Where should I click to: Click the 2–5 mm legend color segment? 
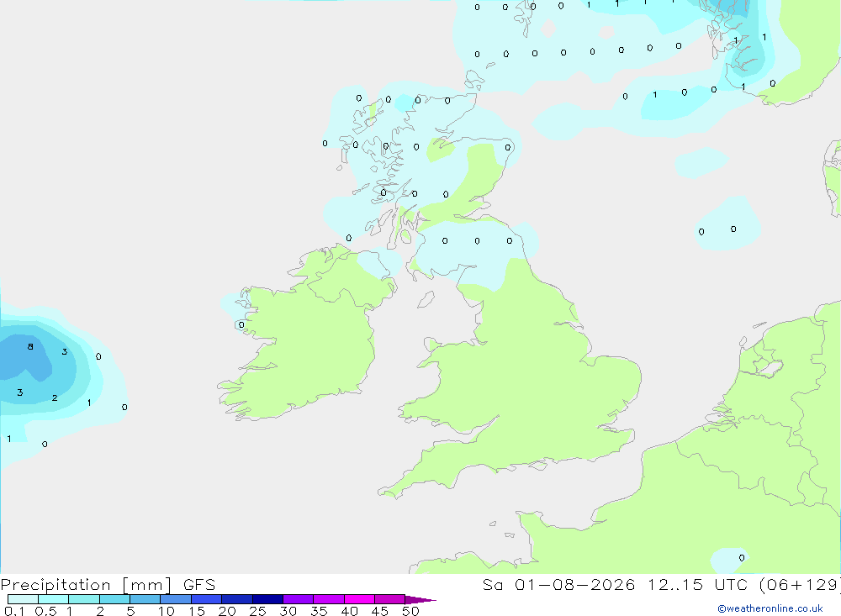click(x=114, y=599)
